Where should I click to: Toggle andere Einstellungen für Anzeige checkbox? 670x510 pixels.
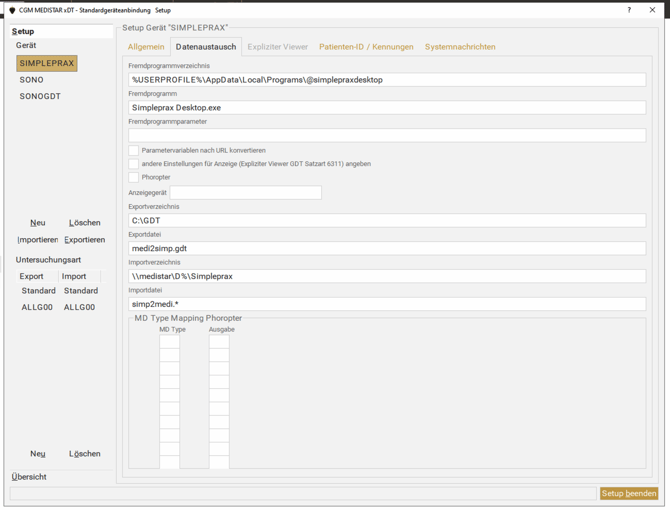[x=134, y=164]
